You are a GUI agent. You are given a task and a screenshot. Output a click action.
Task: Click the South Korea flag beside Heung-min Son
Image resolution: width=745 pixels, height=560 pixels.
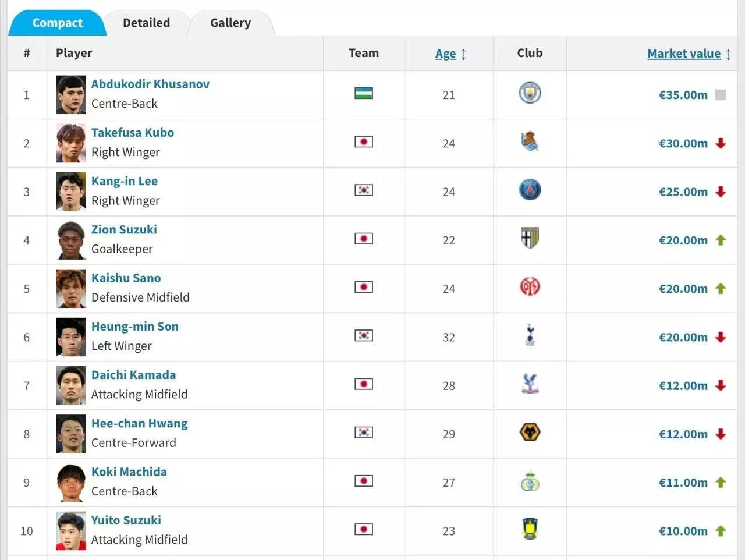coord(364,335)
